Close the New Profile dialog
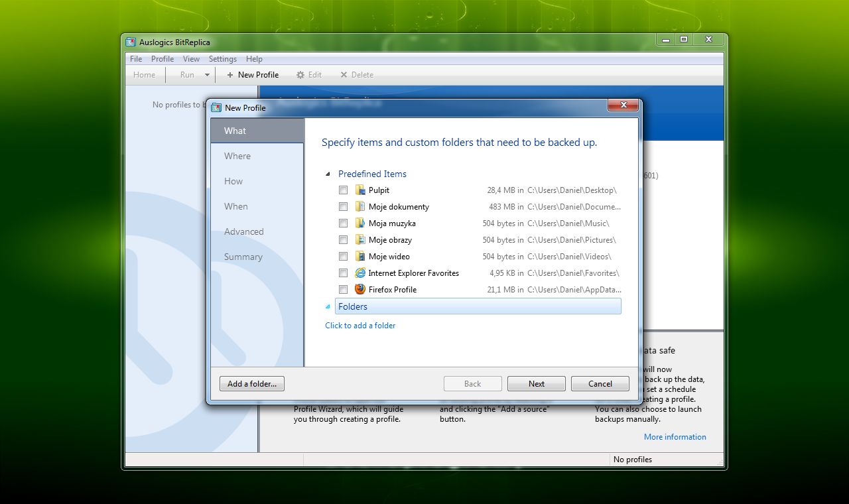The height and width of the screenshot is (504, 849). pyautogui.click(x=623, y=105)
